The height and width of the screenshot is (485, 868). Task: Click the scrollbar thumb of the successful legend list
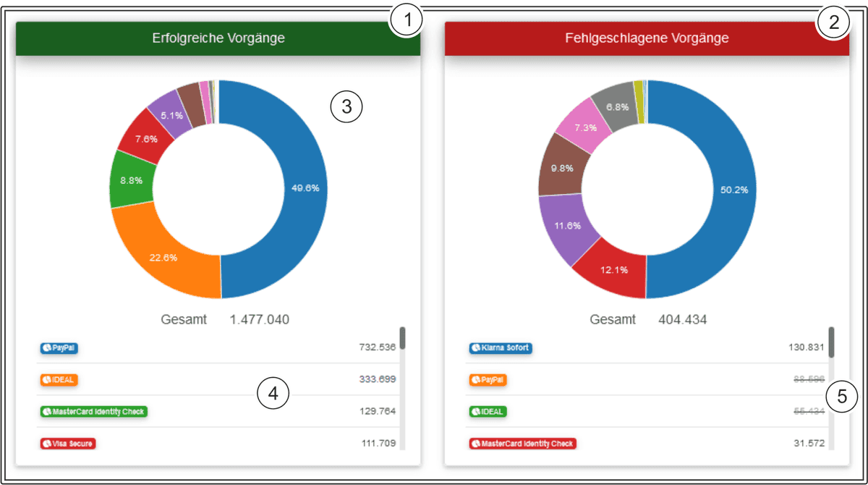click(x=402, y=338)
